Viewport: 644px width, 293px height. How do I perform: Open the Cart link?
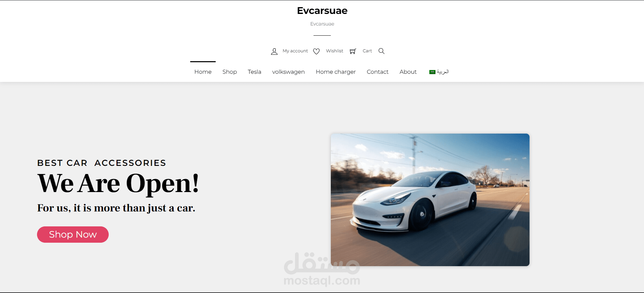point(367,51)
